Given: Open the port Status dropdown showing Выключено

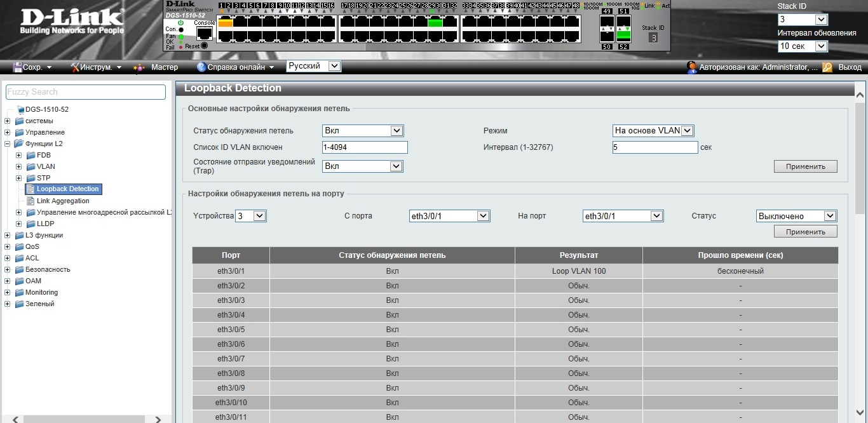Looking at the screenshot, I should pos(796,216).
